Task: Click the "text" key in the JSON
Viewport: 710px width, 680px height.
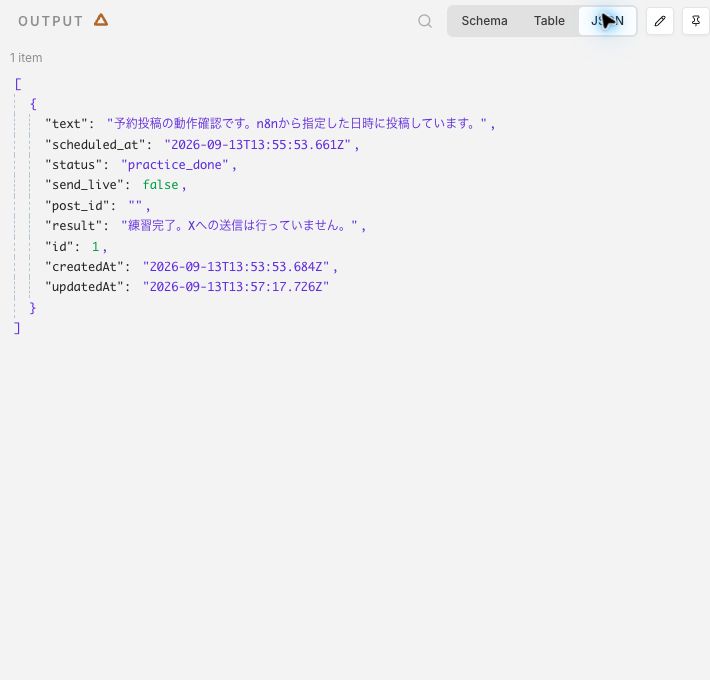Action: tap(66, 124)
